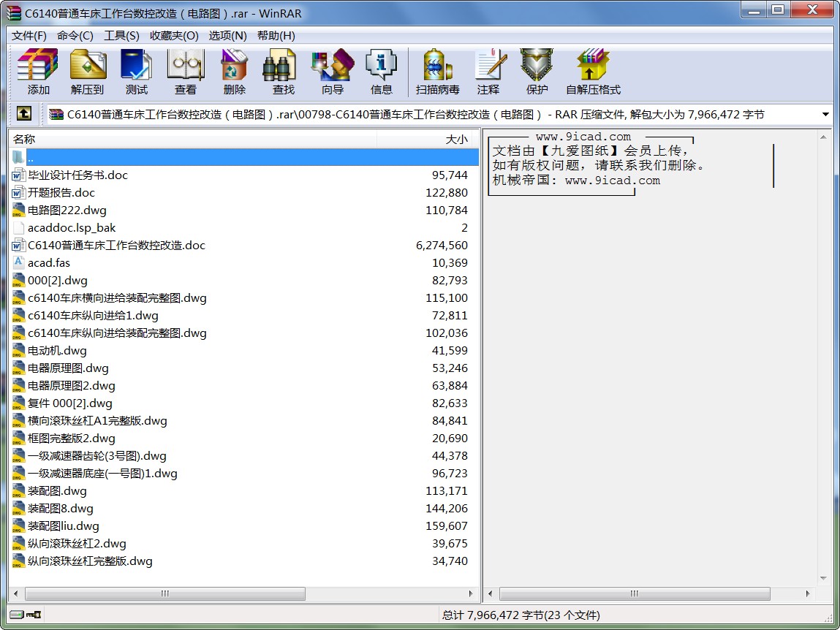Open the 收藏夹(O) menu

(x=174, y=36)
